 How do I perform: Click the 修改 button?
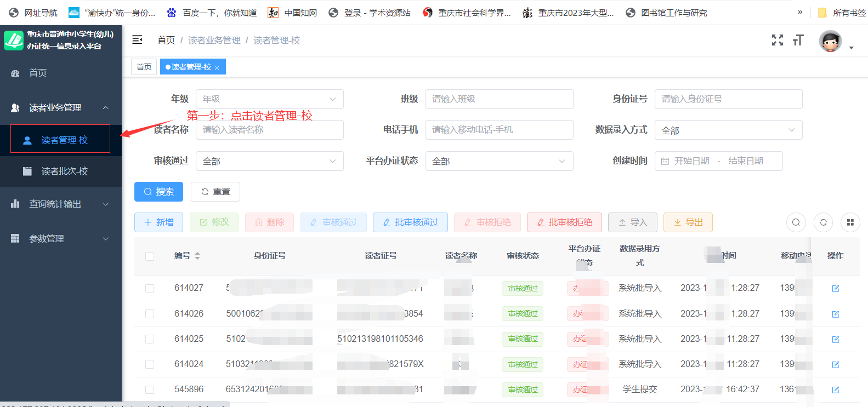(x=214, y=222)
